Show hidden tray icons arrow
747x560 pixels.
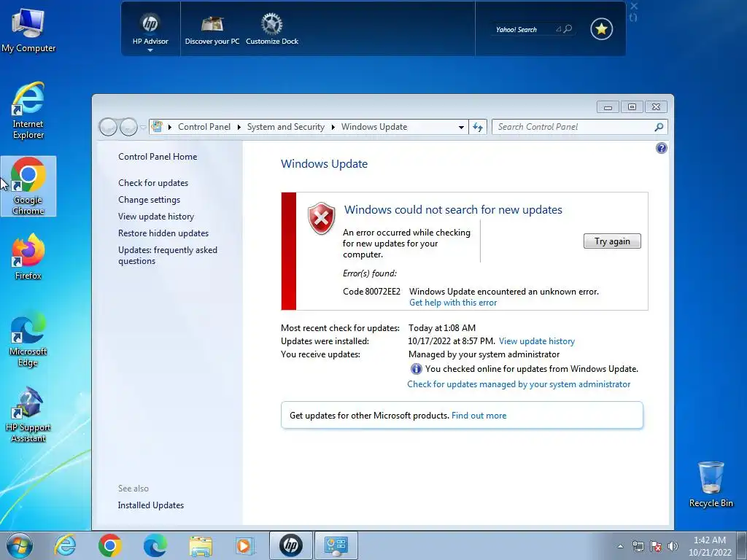620,546
